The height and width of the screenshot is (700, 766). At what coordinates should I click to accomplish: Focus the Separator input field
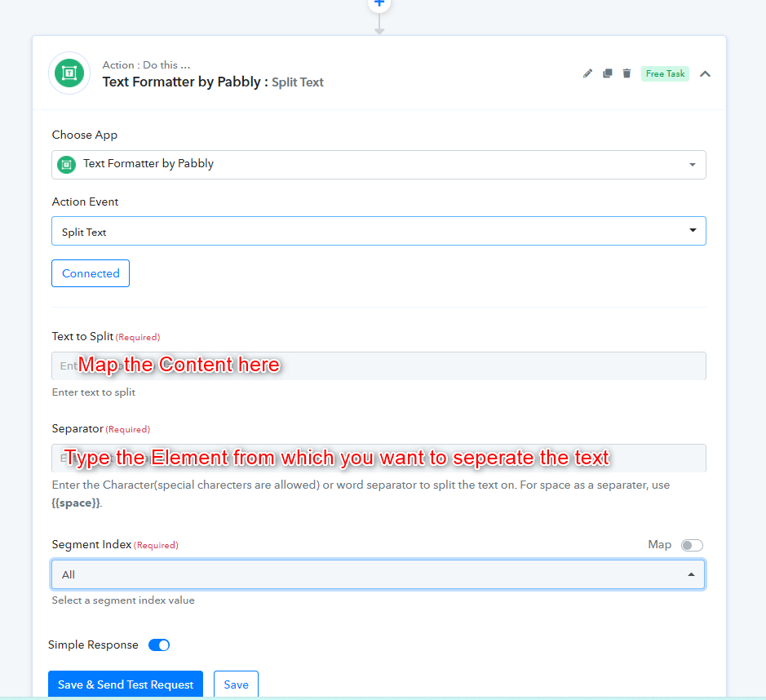pos(379,459)
